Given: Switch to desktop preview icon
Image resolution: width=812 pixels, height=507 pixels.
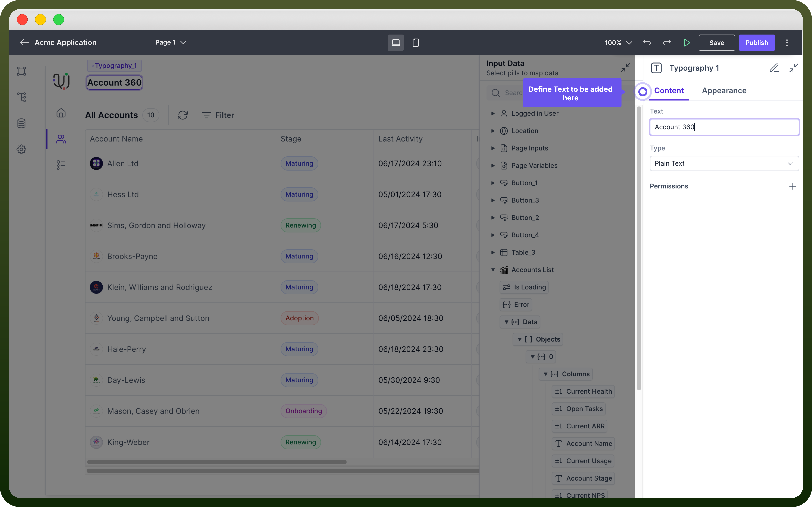Looking at the screenshot, I should (396, 43).
